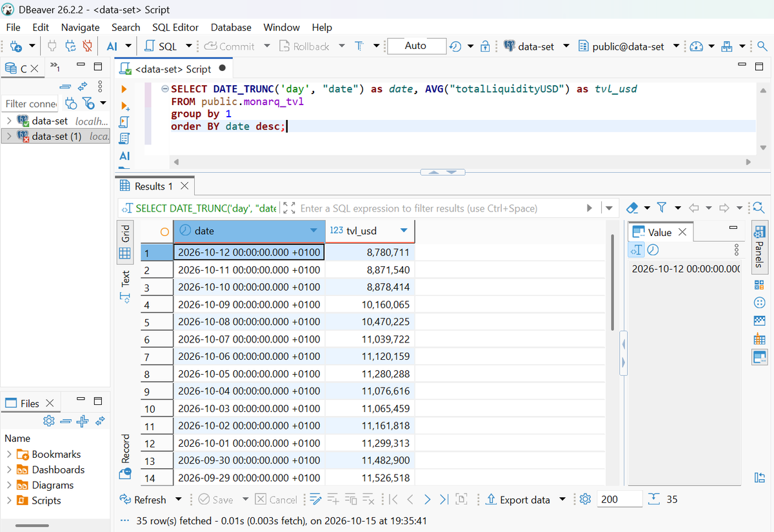The width and height of the screenshot is (774, 532).
Task: Click the Value viewer panel icon in right sidebar
Action: coord(759,357)
